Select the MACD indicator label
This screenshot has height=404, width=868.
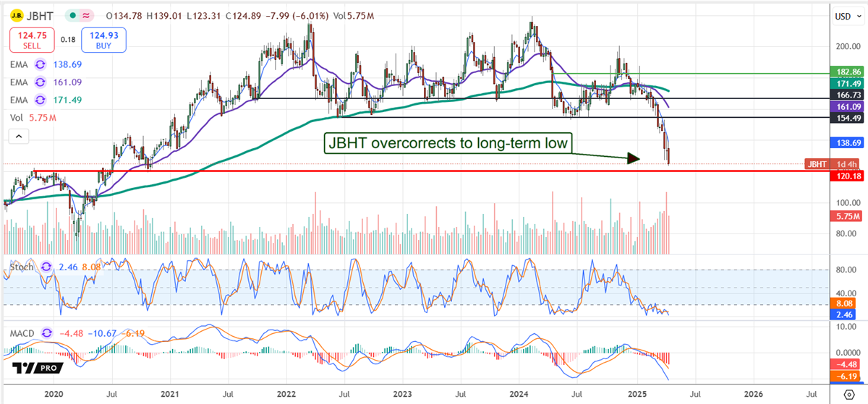pos(20,333)
